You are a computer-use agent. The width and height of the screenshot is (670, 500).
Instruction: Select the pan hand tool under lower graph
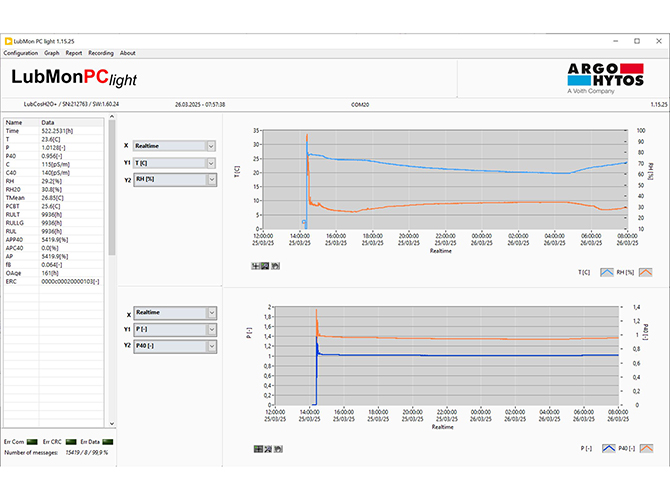tap(276, 448)
